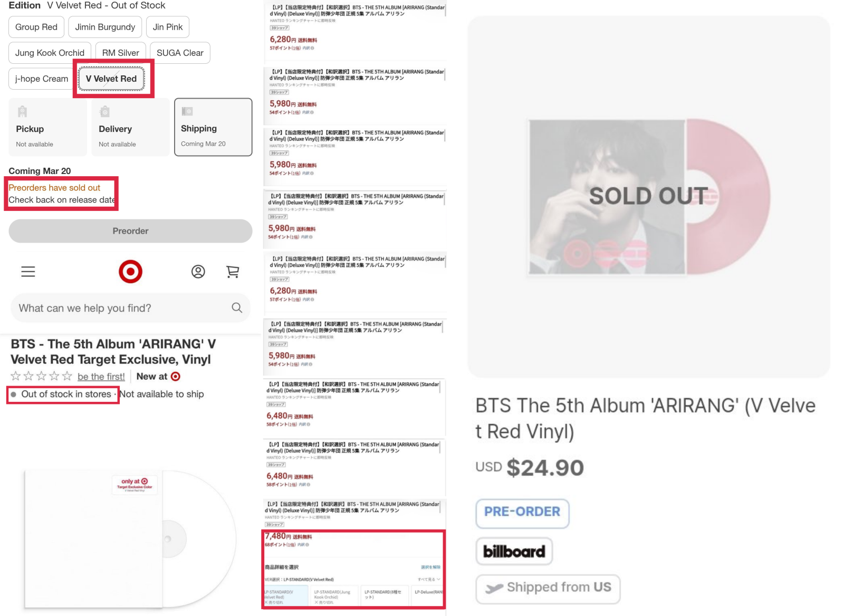The image size is (844, 616).
Task: Click the billboard logo badge
Action: [514, 552]
